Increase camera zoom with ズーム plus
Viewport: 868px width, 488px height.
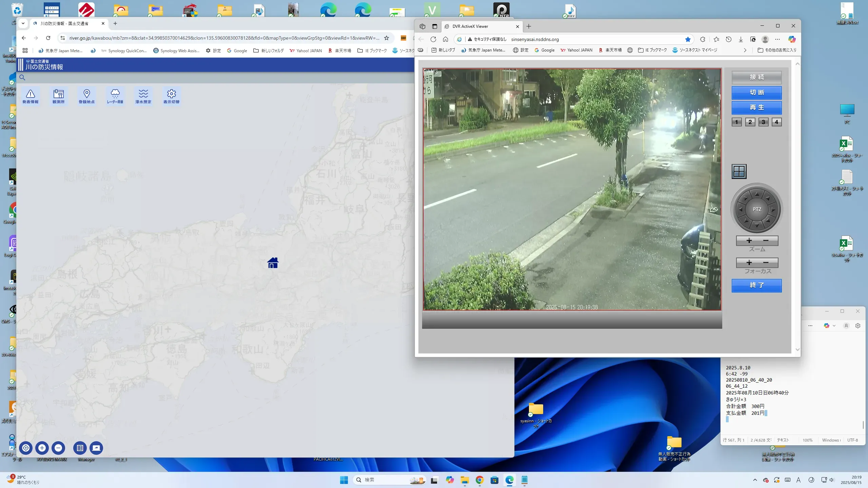pos(749,241)
